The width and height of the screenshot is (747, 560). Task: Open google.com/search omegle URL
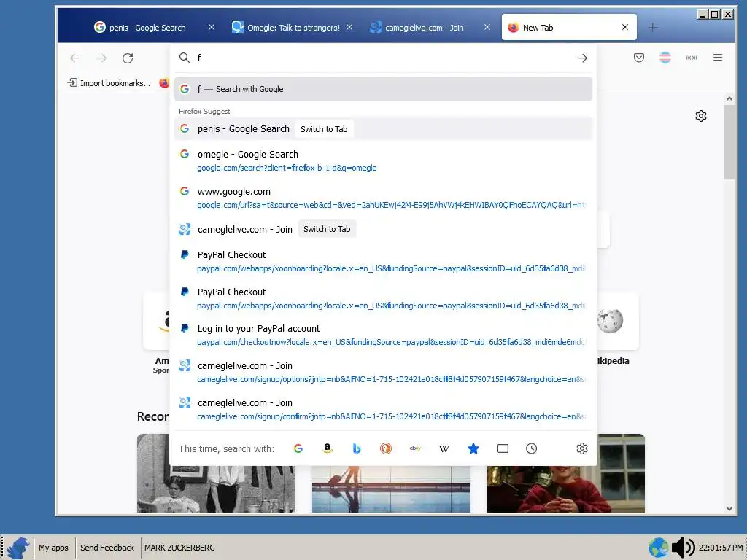tap(287, 168)
